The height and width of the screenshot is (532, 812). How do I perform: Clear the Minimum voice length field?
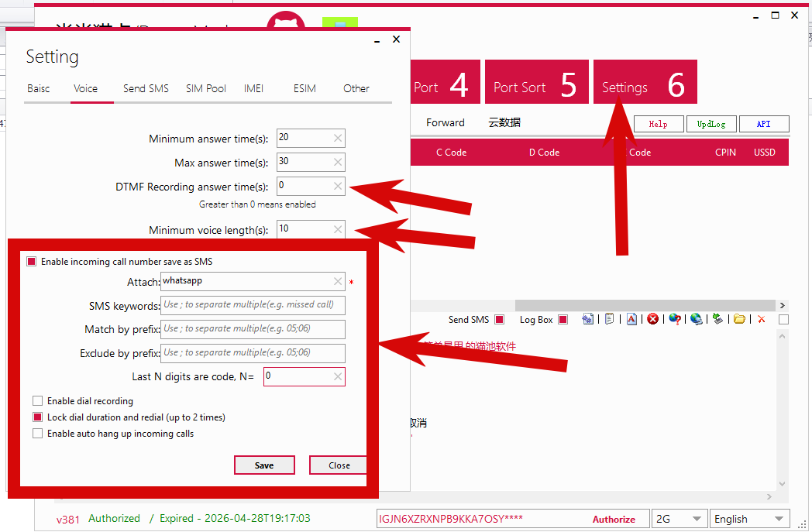click(x=338, y=229)
